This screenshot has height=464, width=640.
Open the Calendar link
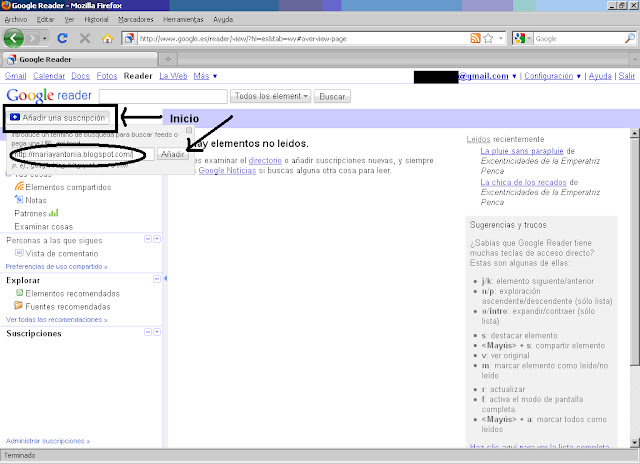pos(49,76)
